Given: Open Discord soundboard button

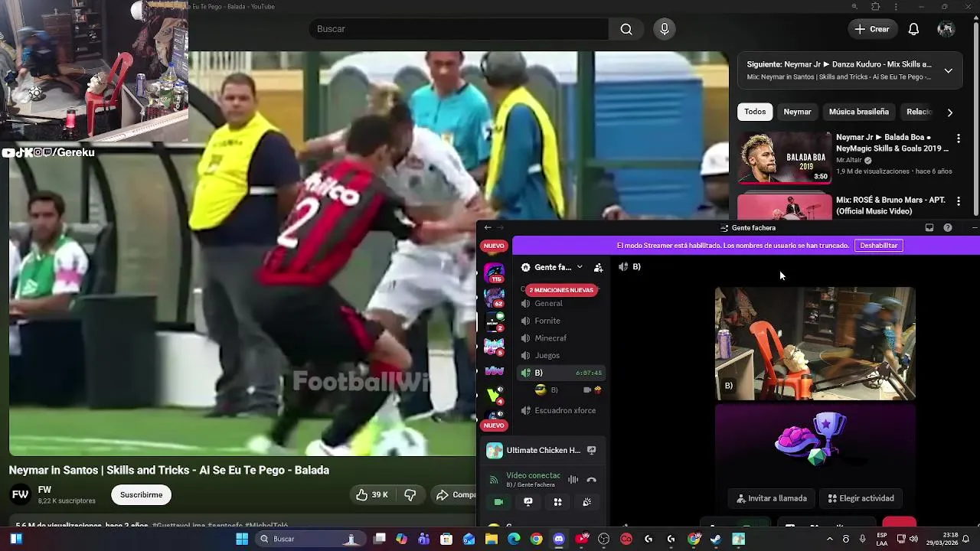Looking at the screenshot, I should click(x=586, y=502).
